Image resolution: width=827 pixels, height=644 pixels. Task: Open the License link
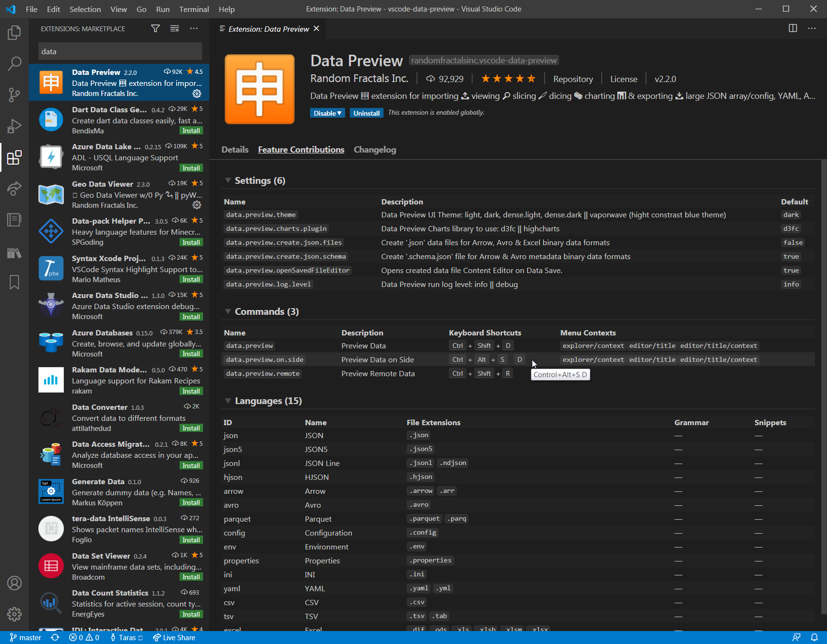(x=624, y=79)
